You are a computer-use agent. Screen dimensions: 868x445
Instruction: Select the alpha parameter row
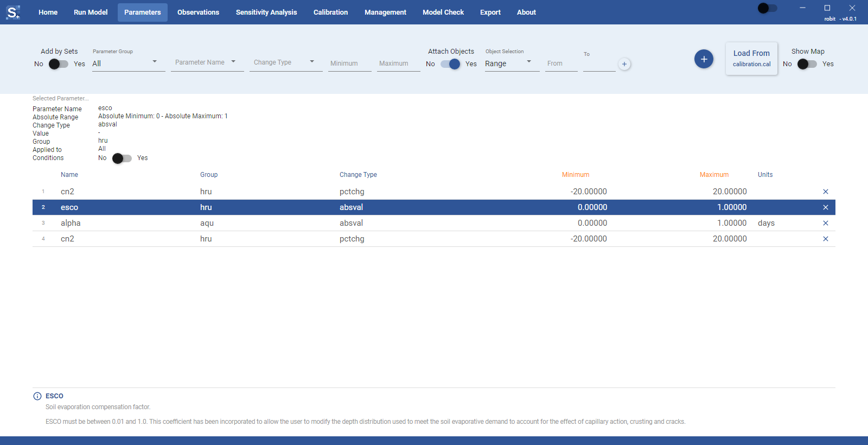coord(434,223)
